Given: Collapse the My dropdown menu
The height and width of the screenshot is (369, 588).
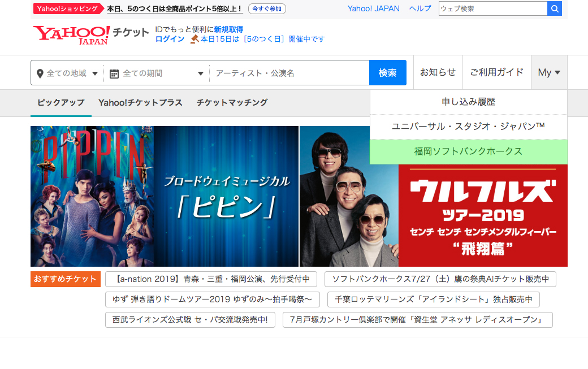Looking at the screenshot, I should point(549,72).
